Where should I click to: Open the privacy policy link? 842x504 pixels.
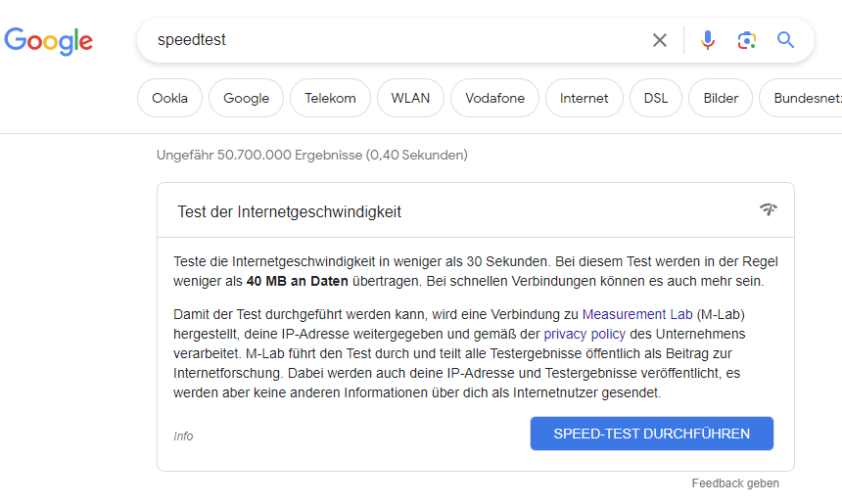coord(585,335)
